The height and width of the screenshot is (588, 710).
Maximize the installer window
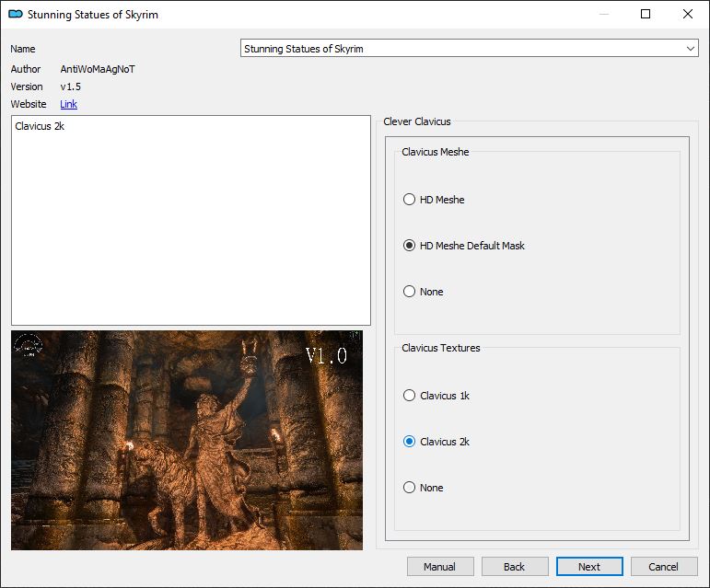[646, 14]
